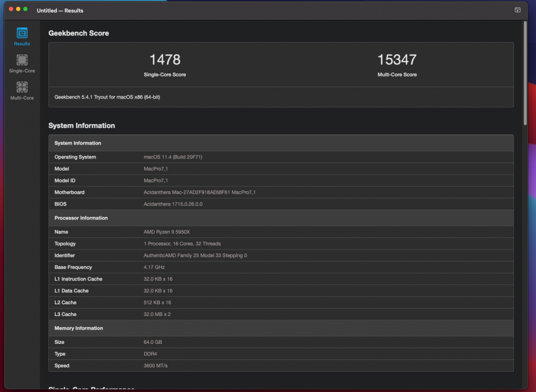Click the Geekbench Score heading

click(x=79, y=33)
